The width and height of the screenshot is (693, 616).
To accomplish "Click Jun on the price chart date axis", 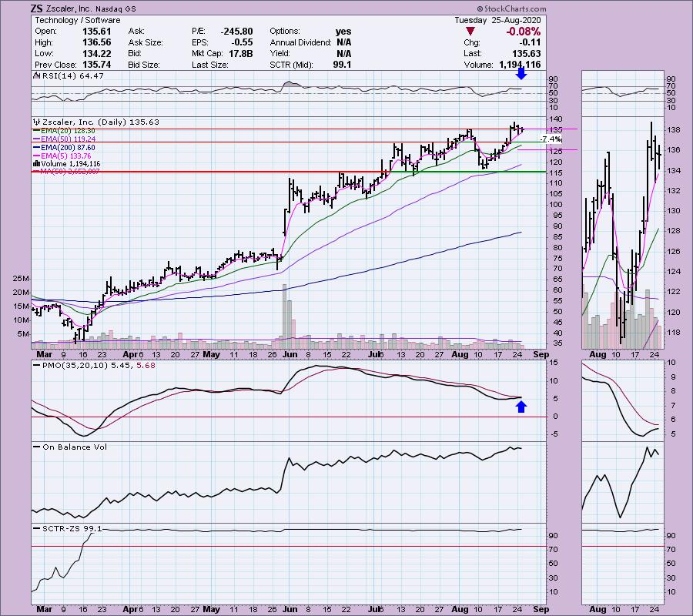I will point(290,354).
